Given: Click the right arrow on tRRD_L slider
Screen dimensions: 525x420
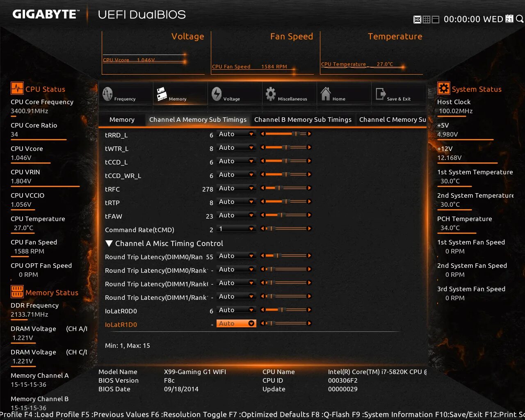Looking at the screenshot, I should click(309, 134).
